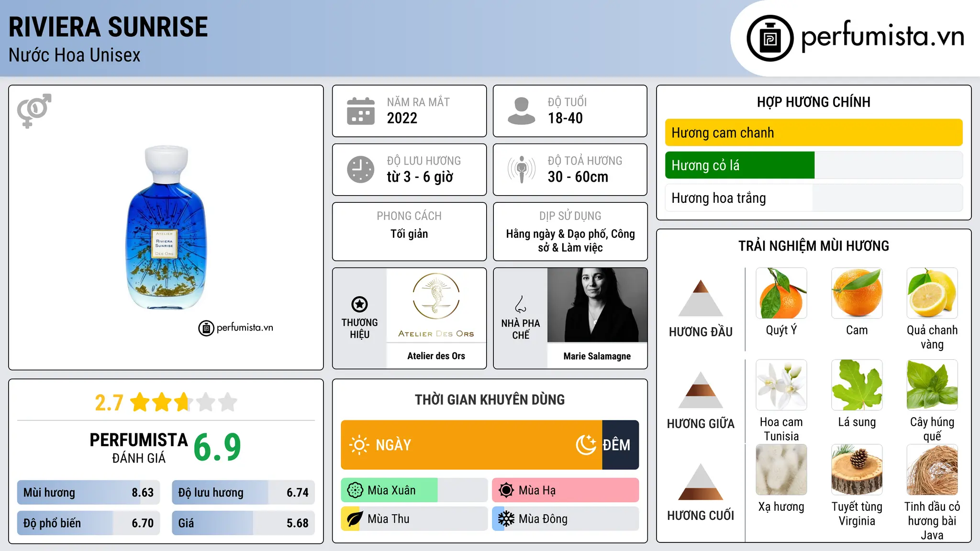Click the Quả chanh vàng lemon image
This screenshot has width=980, height=551.
point(932,293)
